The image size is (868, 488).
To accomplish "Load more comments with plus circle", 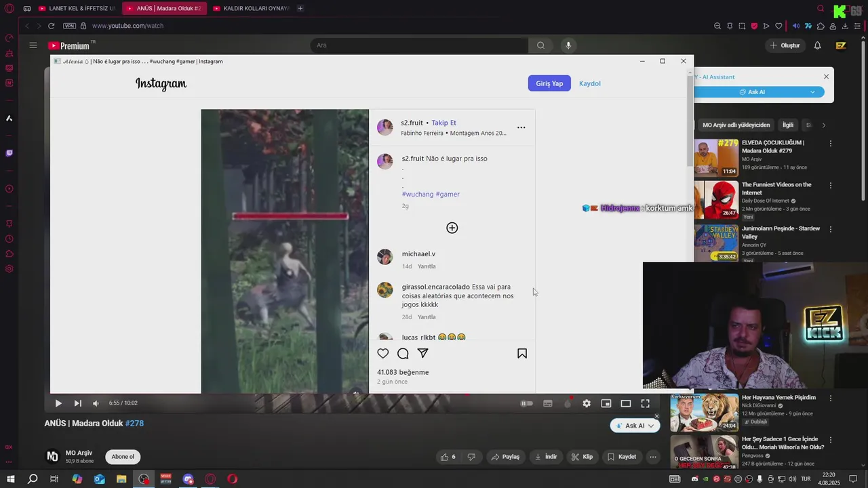I will tap(452, 228).
